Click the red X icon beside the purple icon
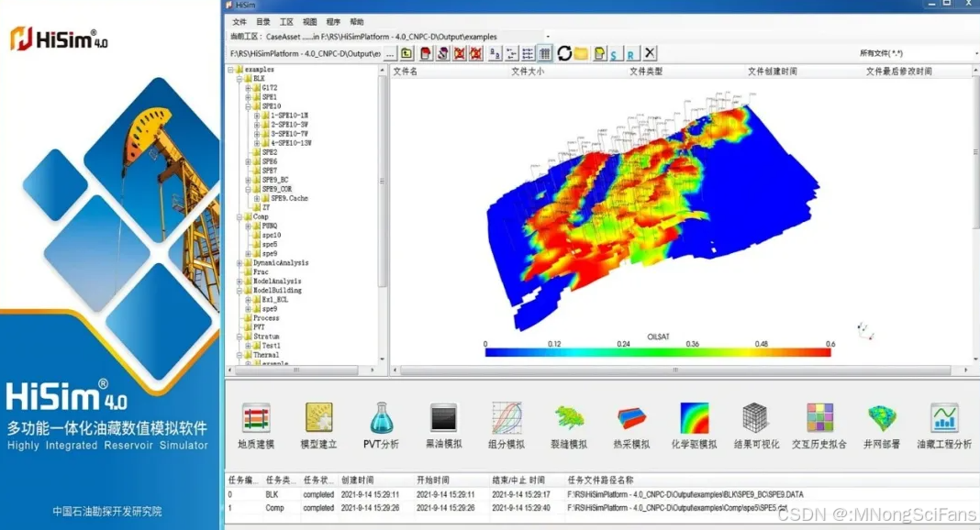This screenshot has width=980, height=530. coord(460,54)
